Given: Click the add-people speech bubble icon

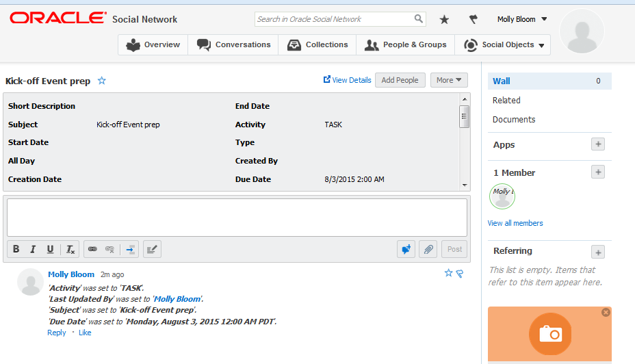Looking at the screenshot, I should tap(406, 249).
